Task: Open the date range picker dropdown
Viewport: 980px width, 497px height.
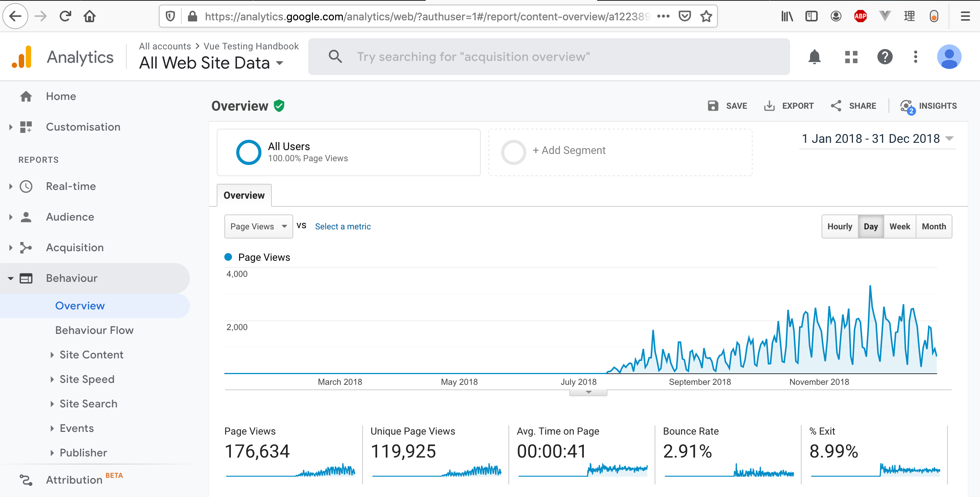Action: pyautogui.click(x=877, y=139)
